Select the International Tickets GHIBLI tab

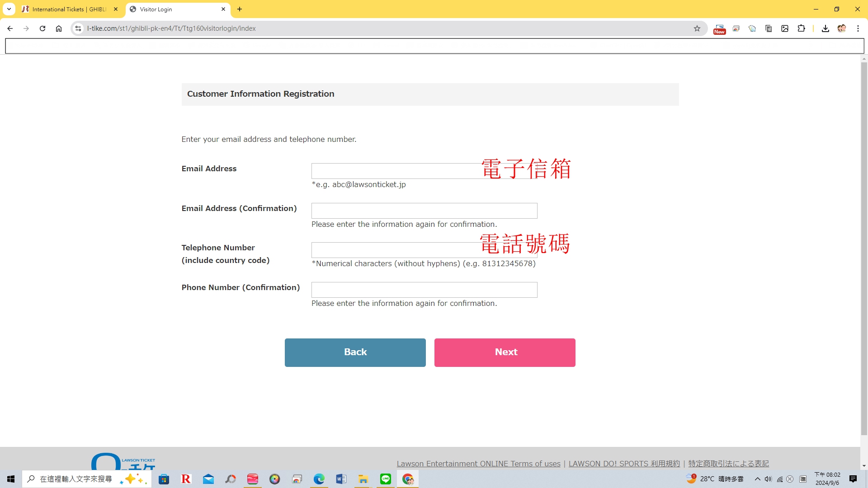point(69,9)
